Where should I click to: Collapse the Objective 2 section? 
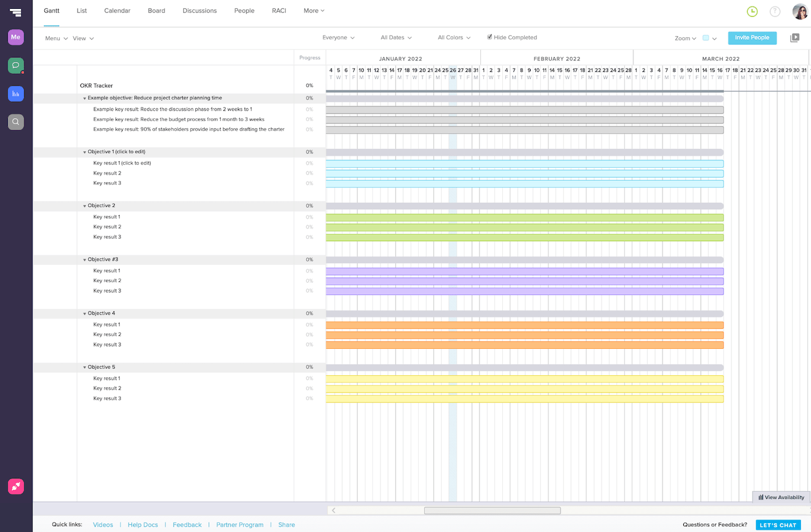[84, 205]
